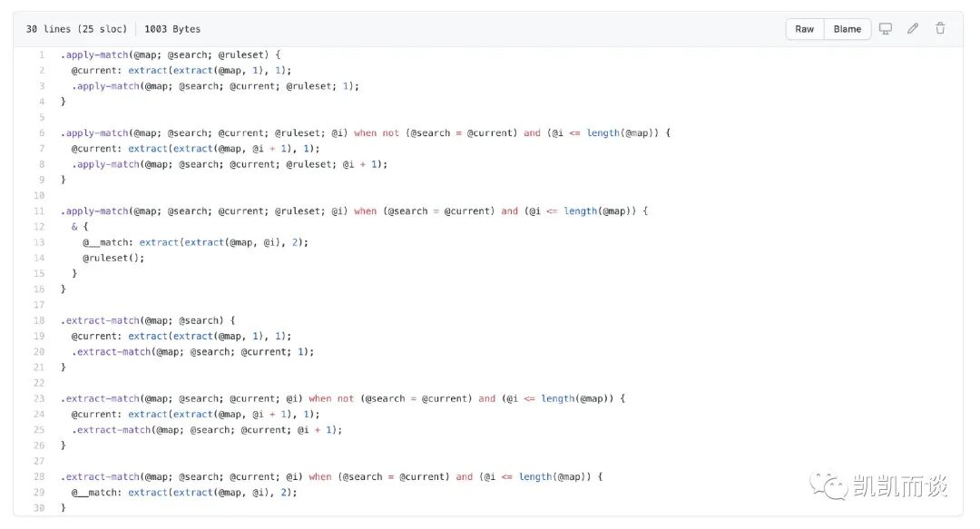Click '& {' on line 12

79,227
